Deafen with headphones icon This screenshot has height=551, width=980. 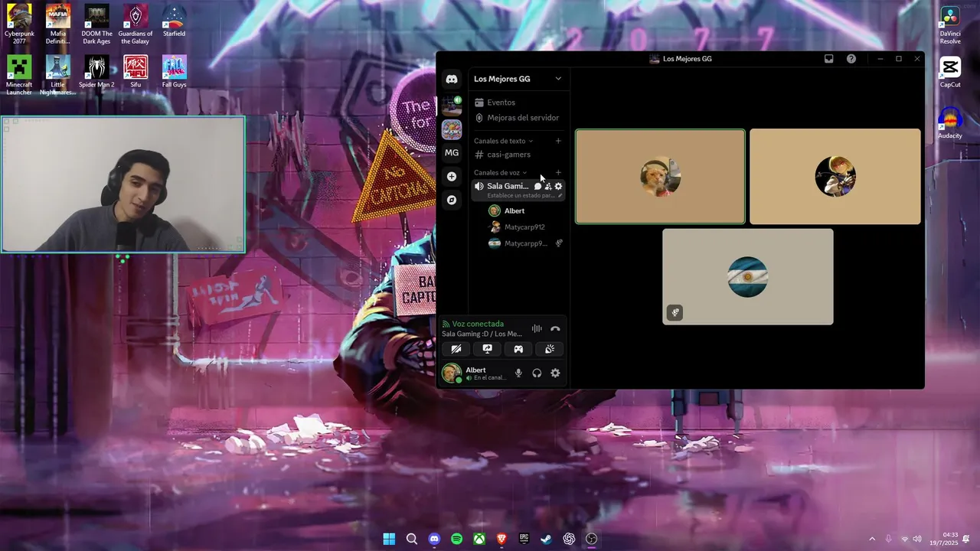click(537, 373)
